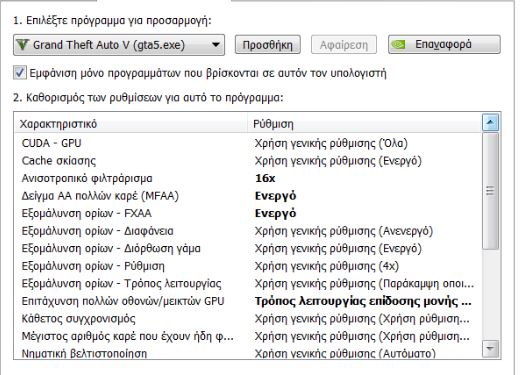The image size is (520, 375).
Task: Click the Ρύθμιση column header
Action: (x=364, y=124)
